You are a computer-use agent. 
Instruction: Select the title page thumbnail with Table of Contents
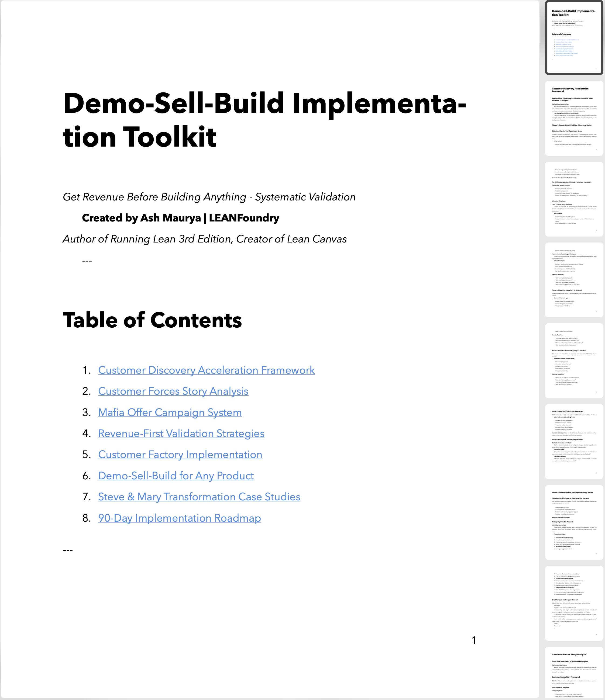tap(574, 37)
